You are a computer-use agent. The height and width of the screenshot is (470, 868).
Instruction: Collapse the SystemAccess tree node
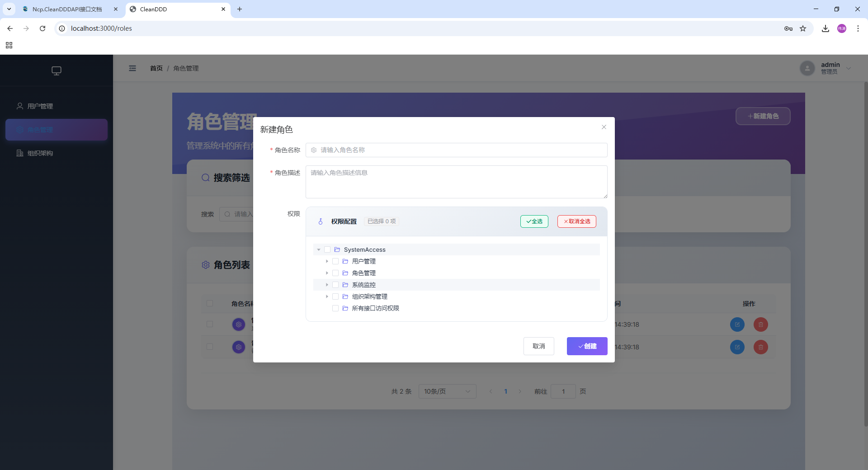[x=319, y=249]
